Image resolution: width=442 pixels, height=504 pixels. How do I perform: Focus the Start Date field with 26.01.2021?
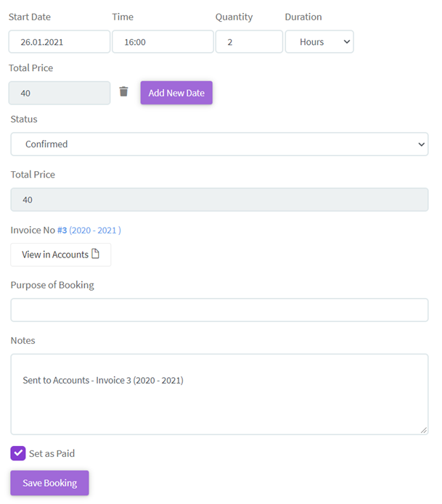pyautogui.click(x=60, y=42)
